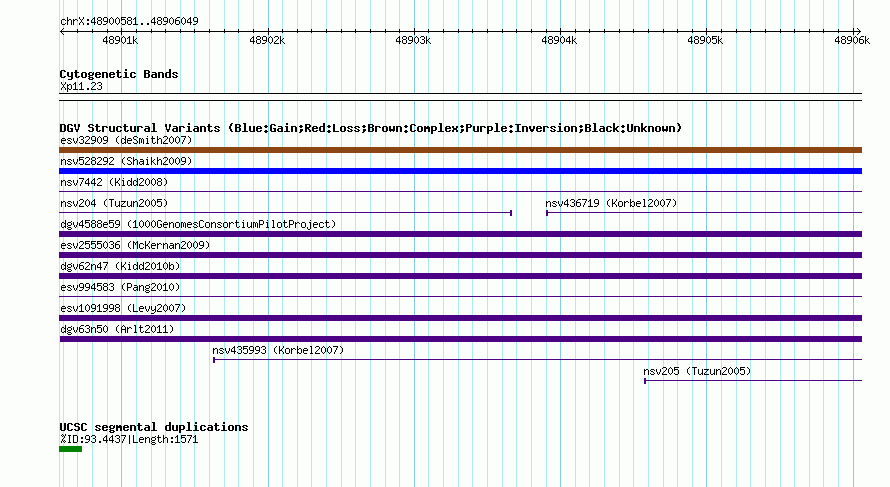Viewport: 890px width, 487px height.
Task: Open the DGV Structural Variants track title
Action: coord(371,128)
